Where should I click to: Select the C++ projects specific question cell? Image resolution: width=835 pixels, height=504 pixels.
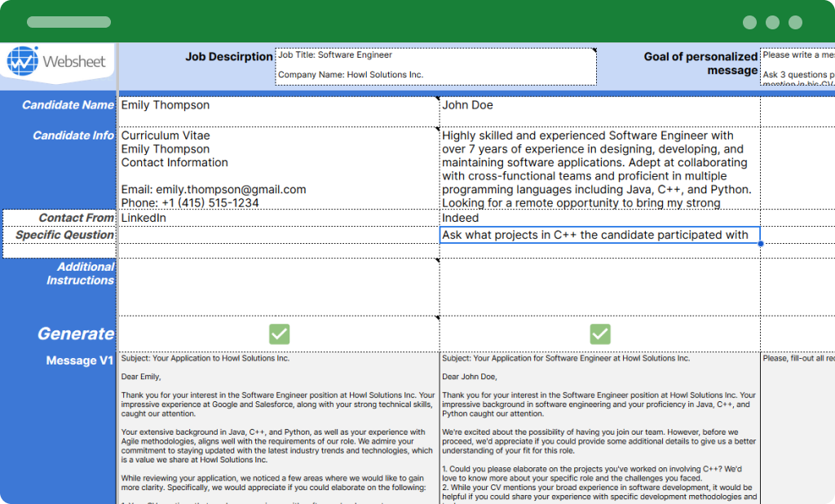coord(599,235)
